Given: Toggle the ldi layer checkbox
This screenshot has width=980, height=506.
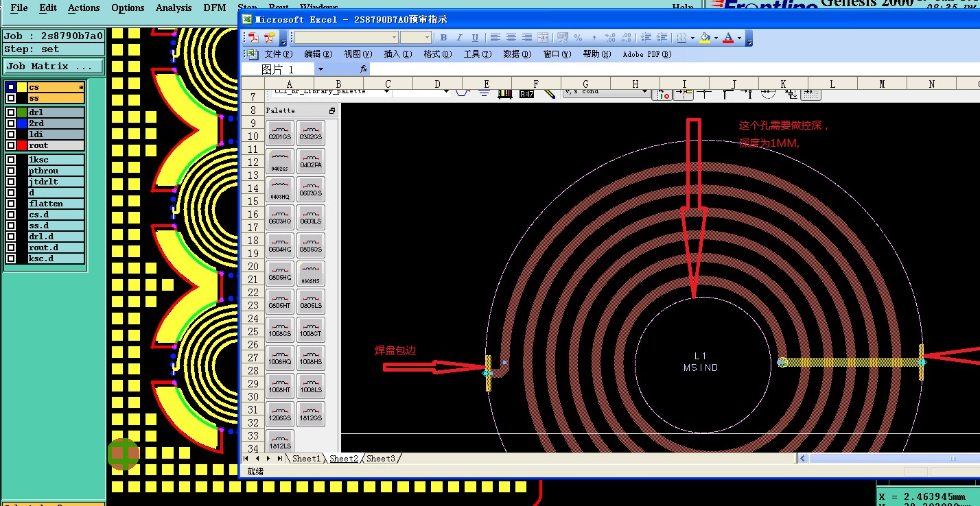Looking at the screenshot, I should 10,134.
